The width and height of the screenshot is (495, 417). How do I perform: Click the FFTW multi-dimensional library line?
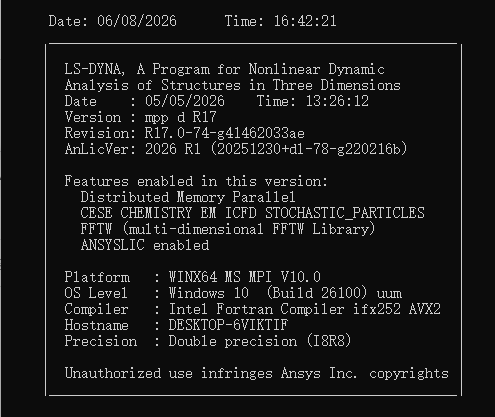pos(228,229)
